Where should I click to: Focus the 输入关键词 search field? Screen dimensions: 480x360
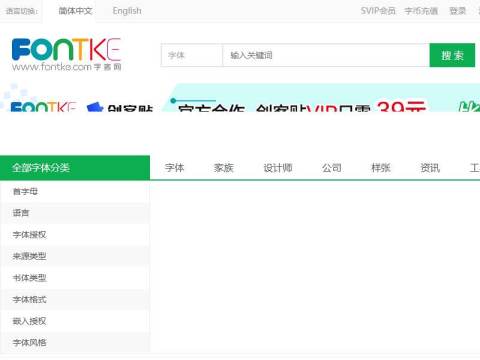[326, 55]
